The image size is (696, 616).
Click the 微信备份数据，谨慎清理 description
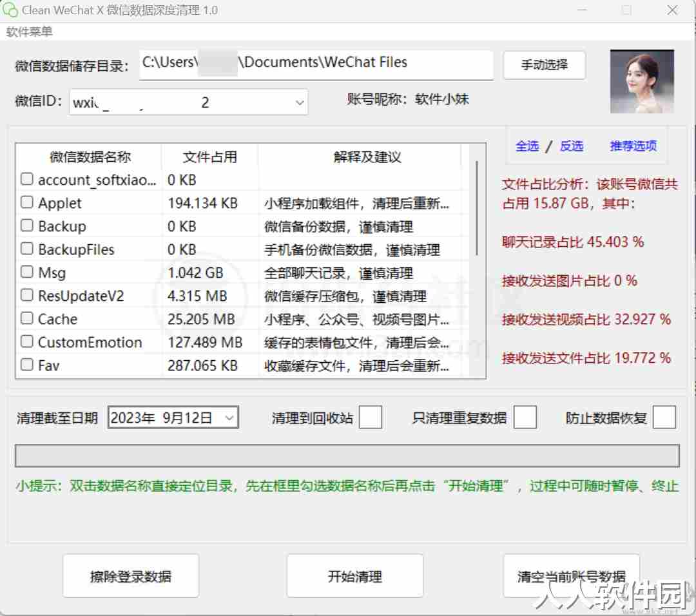(x=338, y=227)
